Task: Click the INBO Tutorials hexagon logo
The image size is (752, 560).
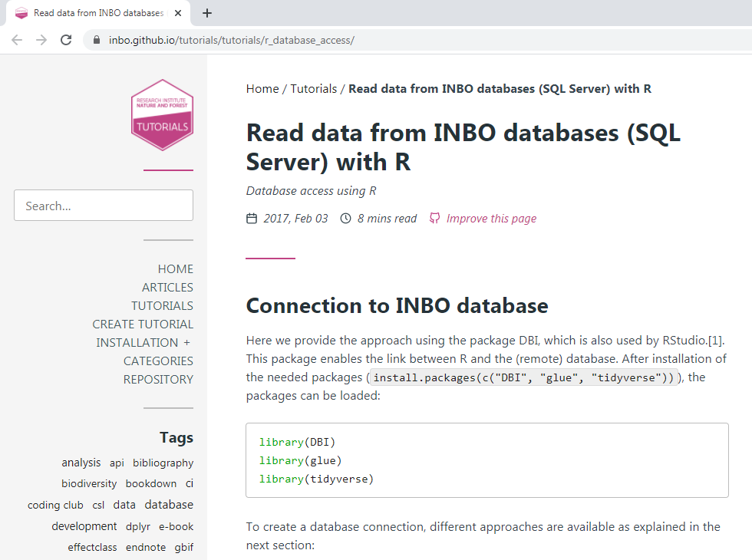Action: click(x=162, y=115)
